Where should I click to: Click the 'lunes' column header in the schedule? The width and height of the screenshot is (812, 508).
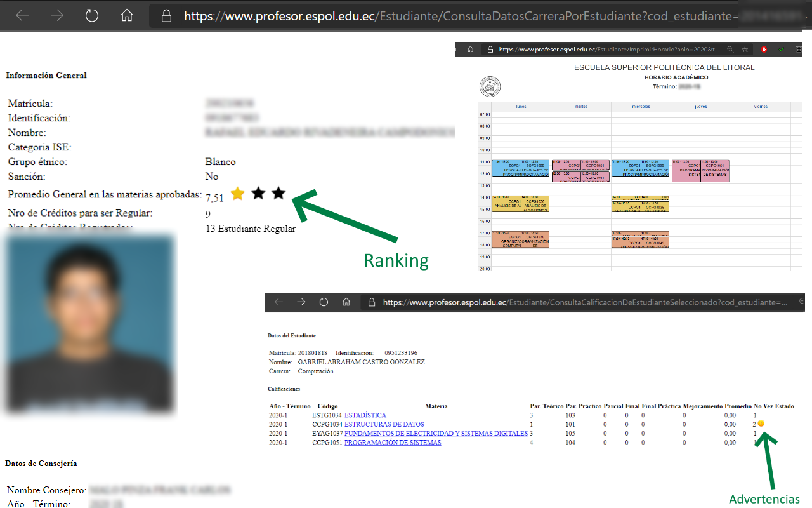[521, 107]
